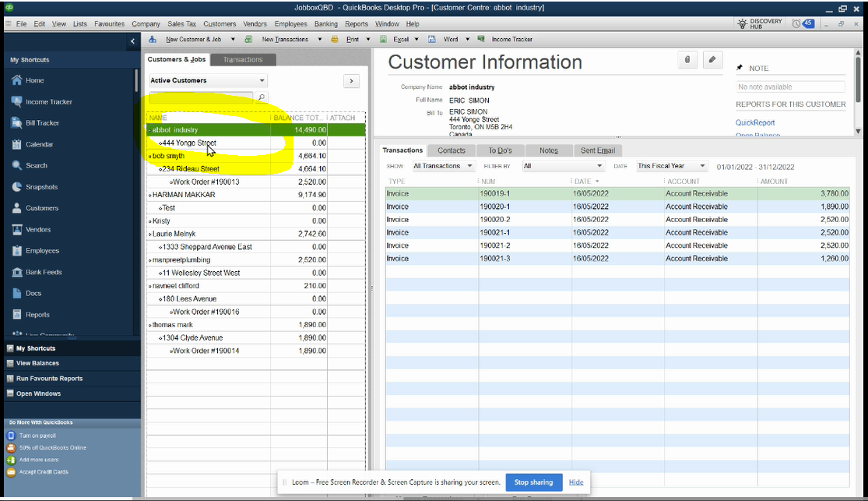The width and height of the screenshot is (868, 501).
Task: Click into the customer search field
Action: [x=202, y=97]
